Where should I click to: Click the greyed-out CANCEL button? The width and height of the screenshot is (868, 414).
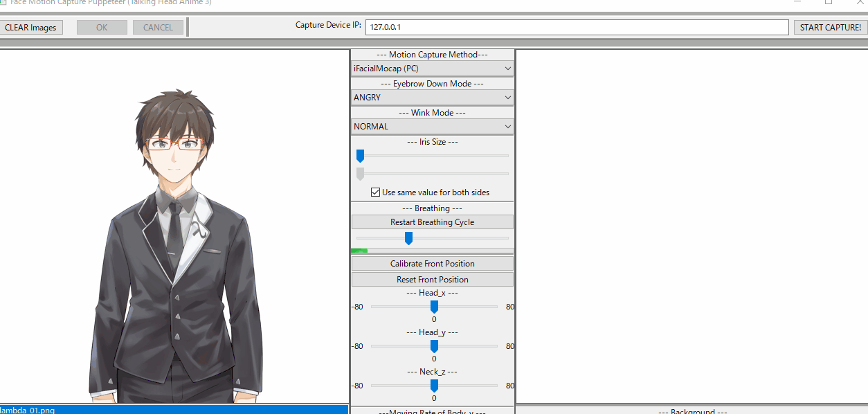(x=158, y=28)
